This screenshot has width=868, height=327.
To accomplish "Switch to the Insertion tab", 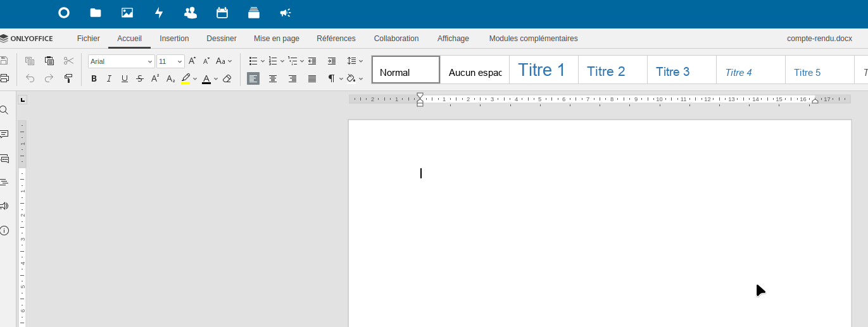I will coord(174,39).
